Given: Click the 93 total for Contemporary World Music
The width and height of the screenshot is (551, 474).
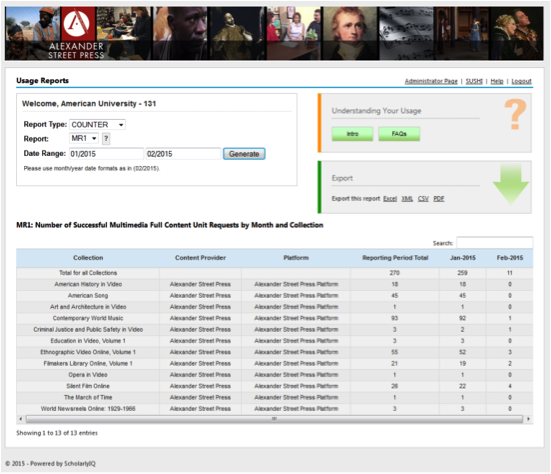Looking at the screenshot, I should 395,318.
